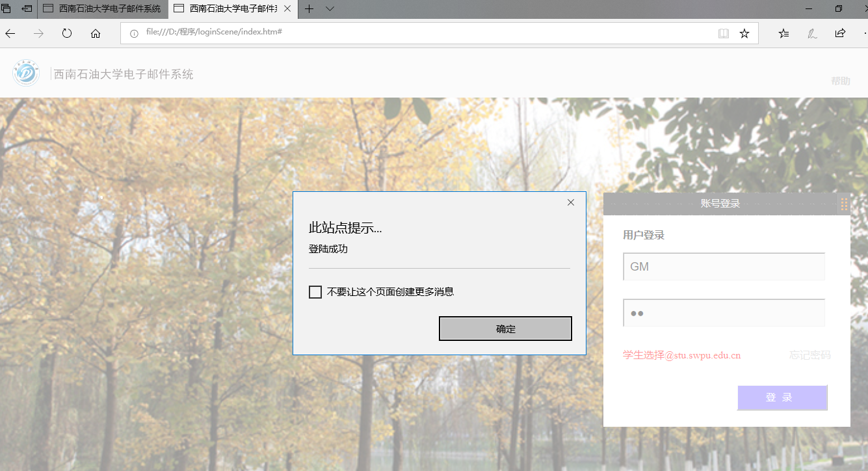Close the 此站点提示 dialog with its X
868x471 pixels.
[571, 202]
